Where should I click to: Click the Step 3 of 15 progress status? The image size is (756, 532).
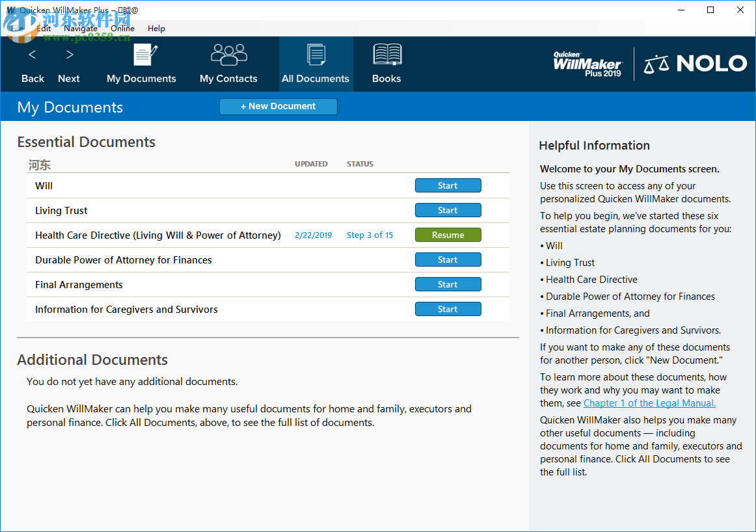370,235
